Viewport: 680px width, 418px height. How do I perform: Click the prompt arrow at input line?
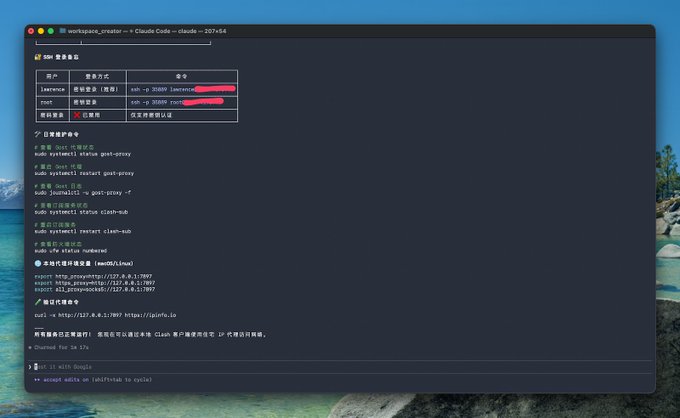coord(30,367)
